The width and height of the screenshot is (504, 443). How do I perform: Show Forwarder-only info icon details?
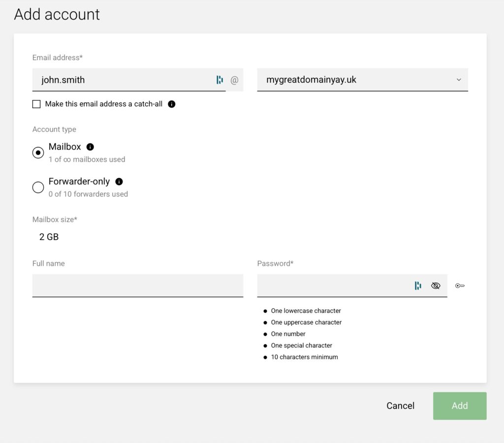point(119,182)
